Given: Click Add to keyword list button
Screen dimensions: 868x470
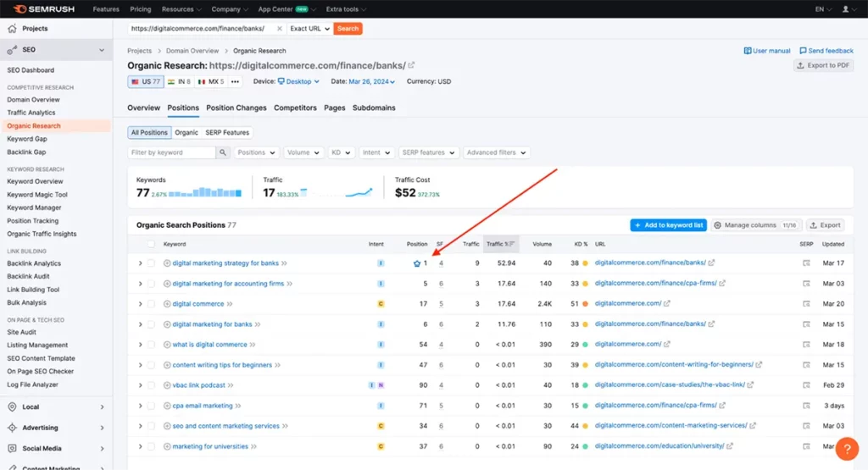Looking at the screenshot, I should (668, 225).
